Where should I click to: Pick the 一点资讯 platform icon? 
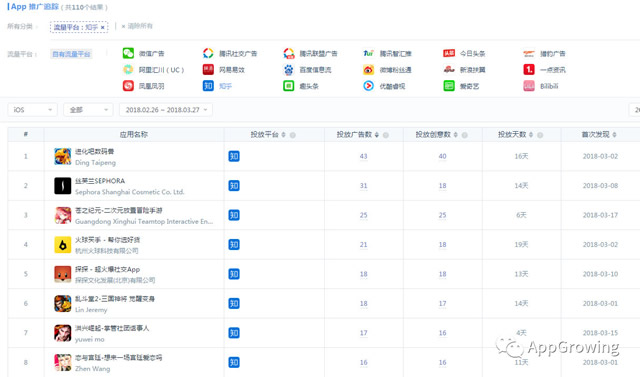point(529,70)
